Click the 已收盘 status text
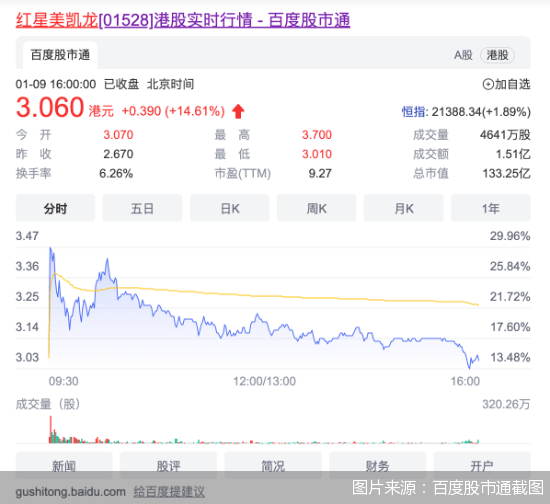The image size is (550, 504). pyautogui.click(x=121, y=84)
